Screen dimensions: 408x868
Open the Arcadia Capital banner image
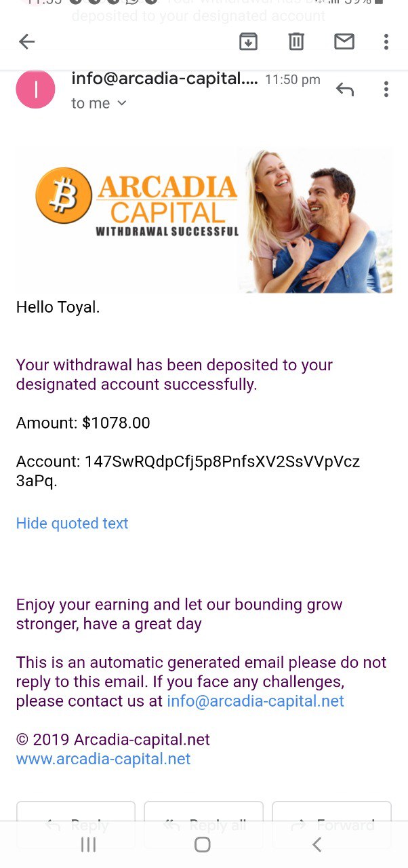(204, 221)
